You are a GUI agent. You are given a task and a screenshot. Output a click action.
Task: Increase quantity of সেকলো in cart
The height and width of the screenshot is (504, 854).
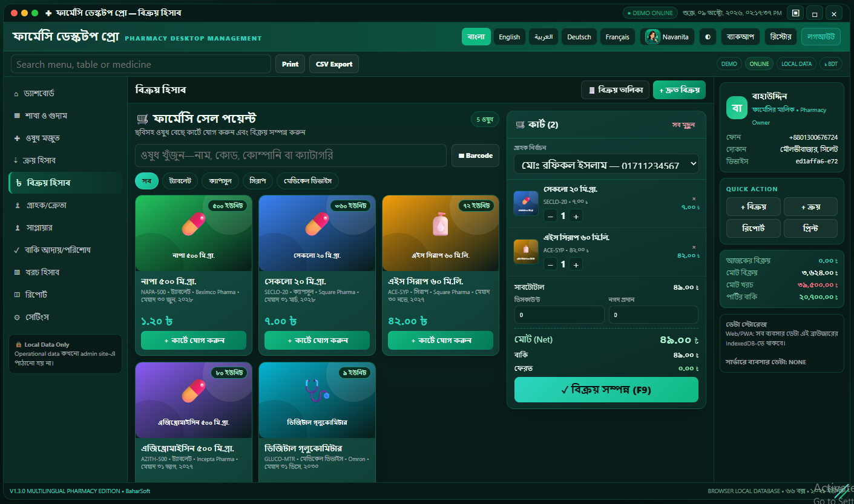pos(576,216)
